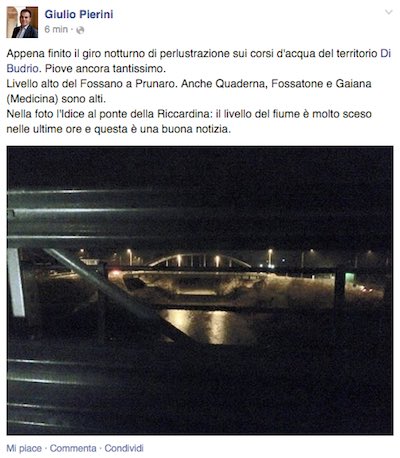The image size is (400, 458).
Task: Click the river light reflection in photo
Action: tap(208, 326)
